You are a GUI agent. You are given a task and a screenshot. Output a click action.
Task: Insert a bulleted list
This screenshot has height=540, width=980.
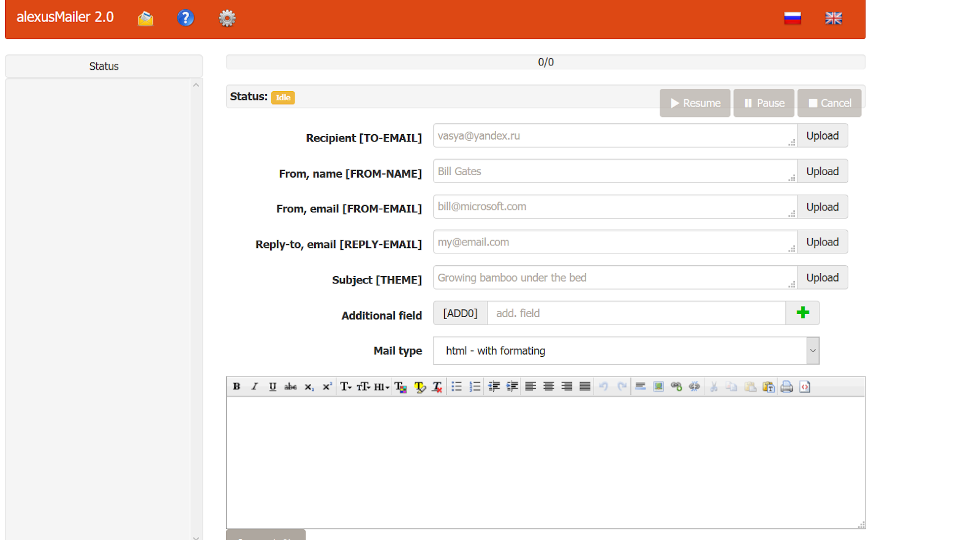456,386
